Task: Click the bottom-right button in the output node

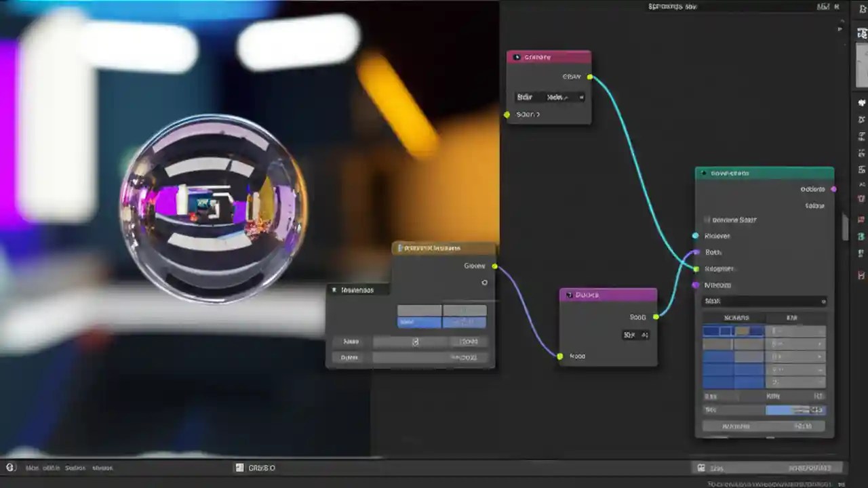Action: (804, 426)
